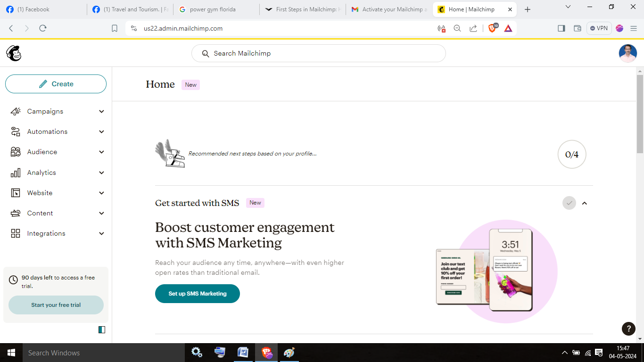Click Start your free trial button
The image size is (644, 362).
(x=56, y=305)
